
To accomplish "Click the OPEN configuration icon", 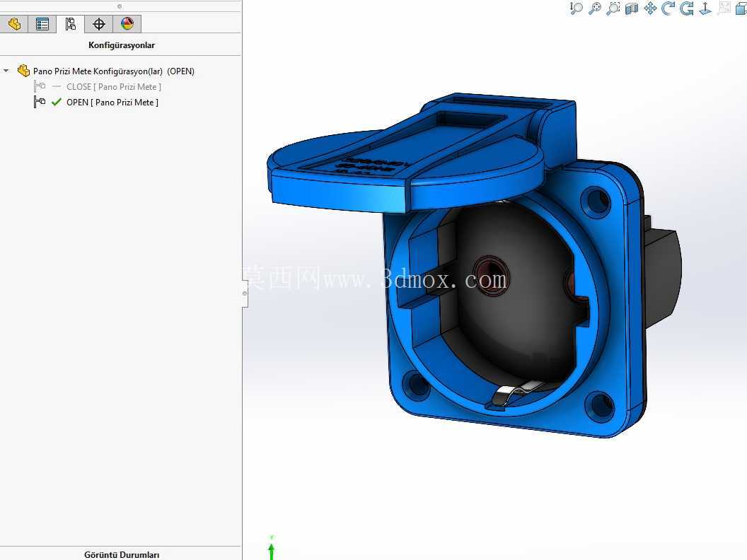I will tap(40, 102).
